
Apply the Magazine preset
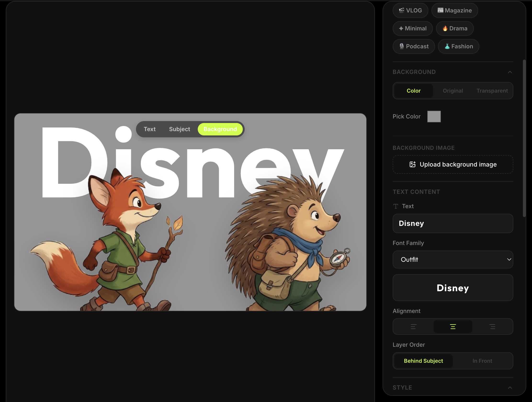(x=455, y=10)
